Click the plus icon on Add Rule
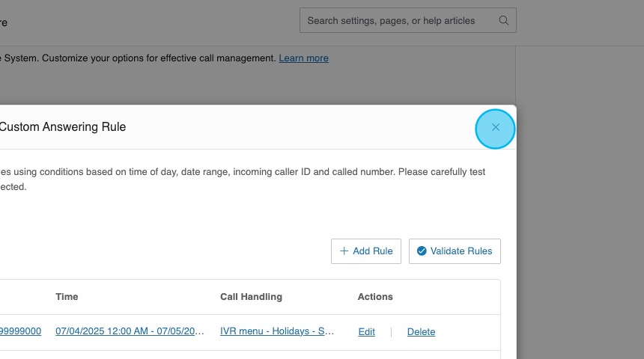 344,251
